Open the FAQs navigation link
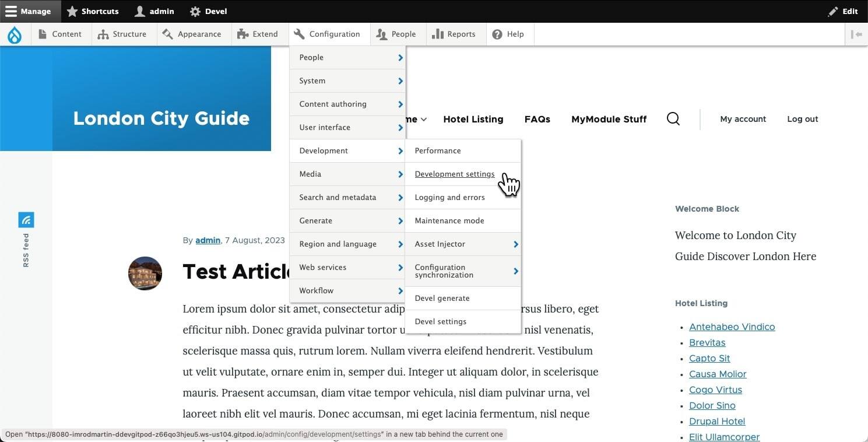Viewport: 868px width, 442px height. click(537, 119)
